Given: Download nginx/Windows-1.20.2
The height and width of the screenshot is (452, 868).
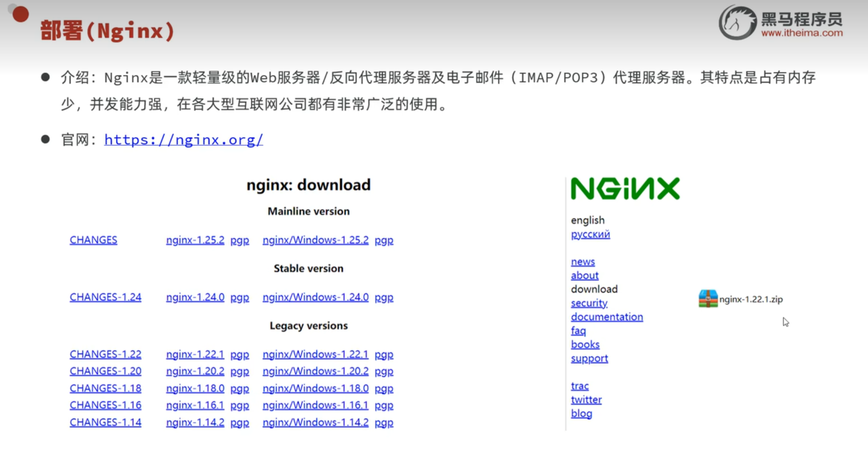Looking at the screenshot, I should (x=315, y=371).
